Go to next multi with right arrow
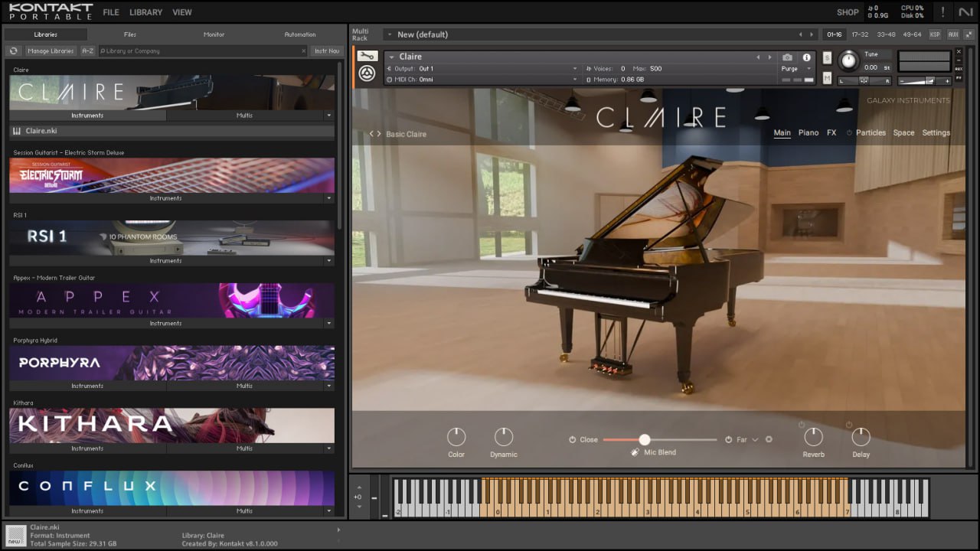Image resolution: width=980 pixels, height=551 pixels. tap(812, 34)
